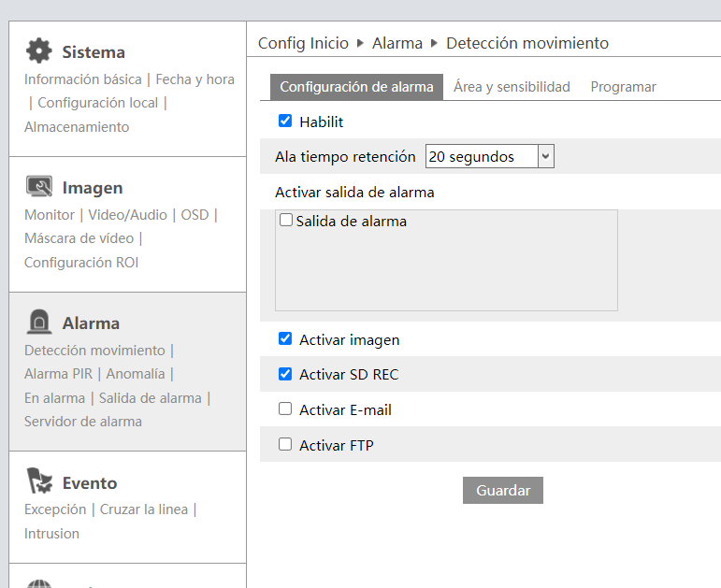The width and height of the screenshot is (721, 588).
Task: Open the Programar tab
Action: click(623, 87)
